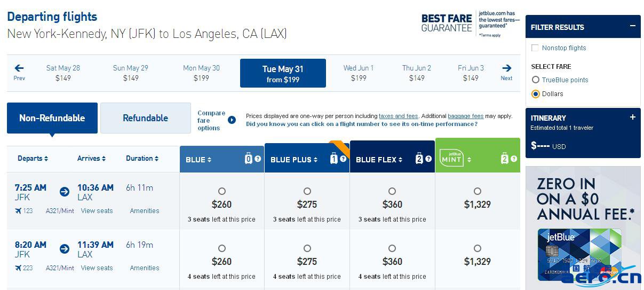Enable the Nonstop flights checkbox
644x290 pixels.
(x=535, y=48)
